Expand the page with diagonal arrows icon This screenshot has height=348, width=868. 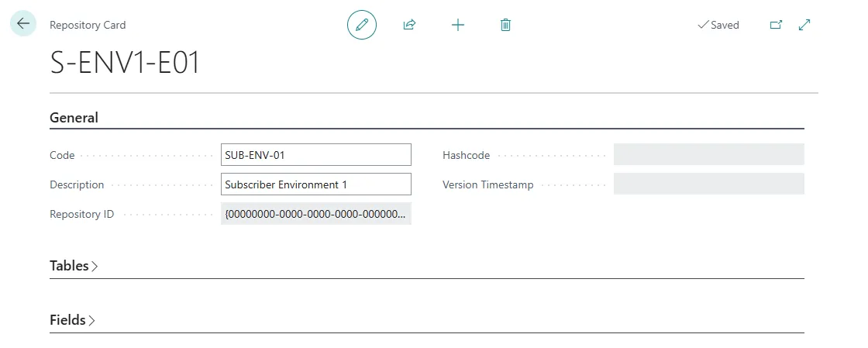804,25
